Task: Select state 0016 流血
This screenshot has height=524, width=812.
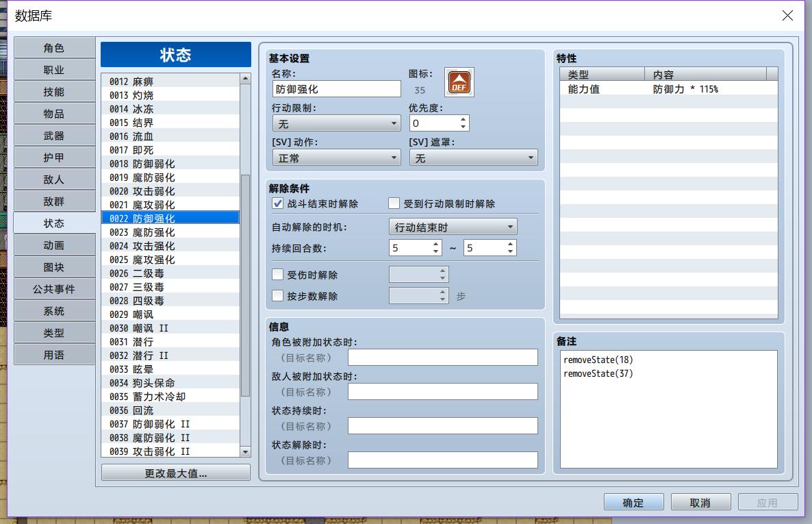Action: tap(170, 136)
